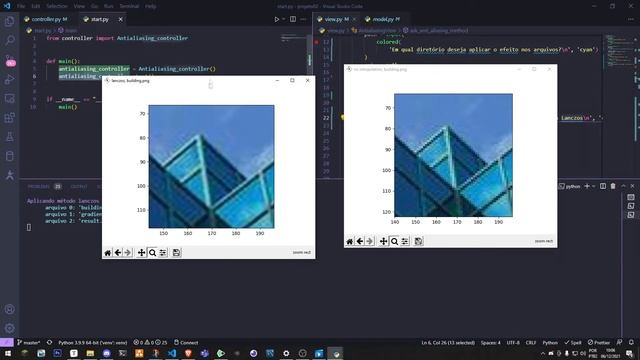This screenshot has width=640, height=360.
Task: Open Visual Studio Code taskbar icon
Action: tap(172, 353)
